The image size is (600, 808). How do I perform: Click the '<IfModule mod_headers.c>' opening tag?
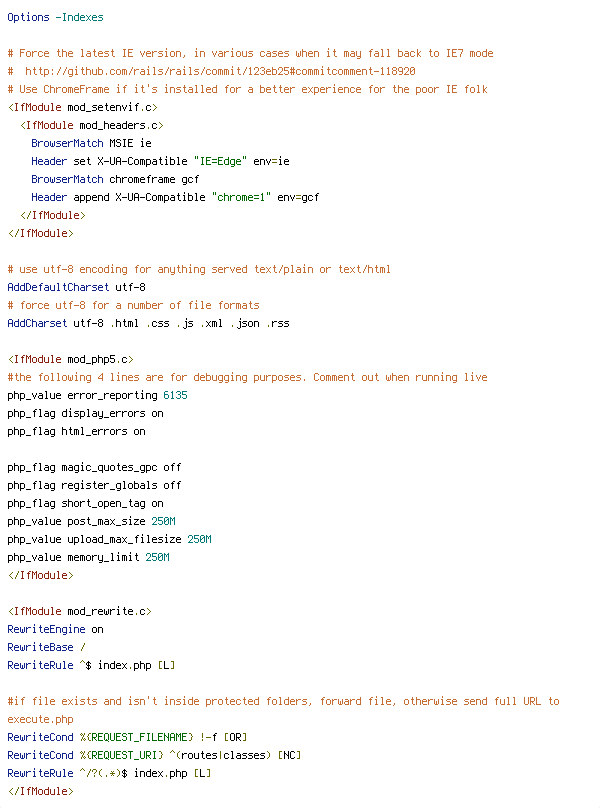pyautogui.click(x=92, y=126)
